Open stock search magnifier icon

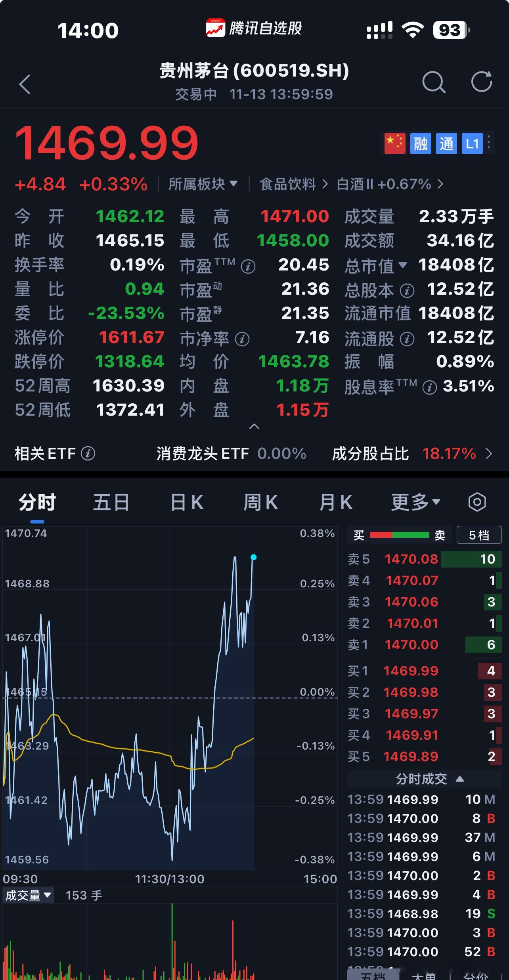point(434,82)
